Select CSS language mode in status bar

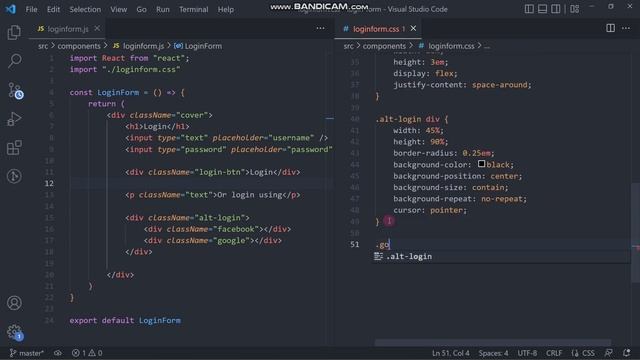click(x=583, y=353)
